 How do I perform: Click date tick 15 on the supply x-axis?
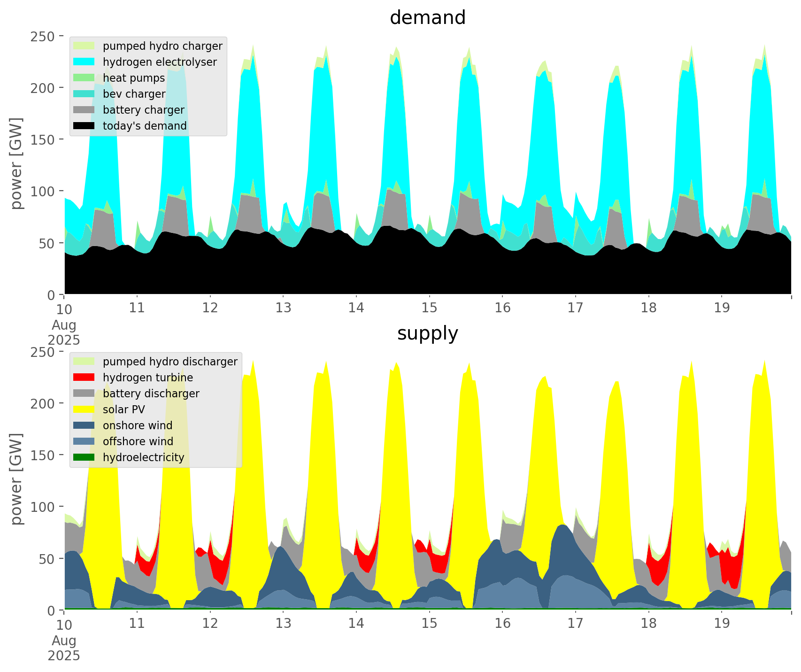(429, 624)
